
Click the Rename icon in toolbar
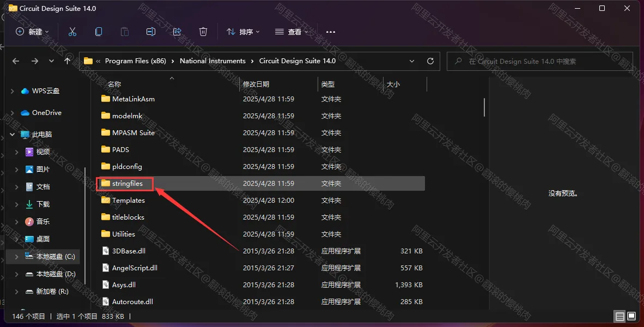pos(151,32)
